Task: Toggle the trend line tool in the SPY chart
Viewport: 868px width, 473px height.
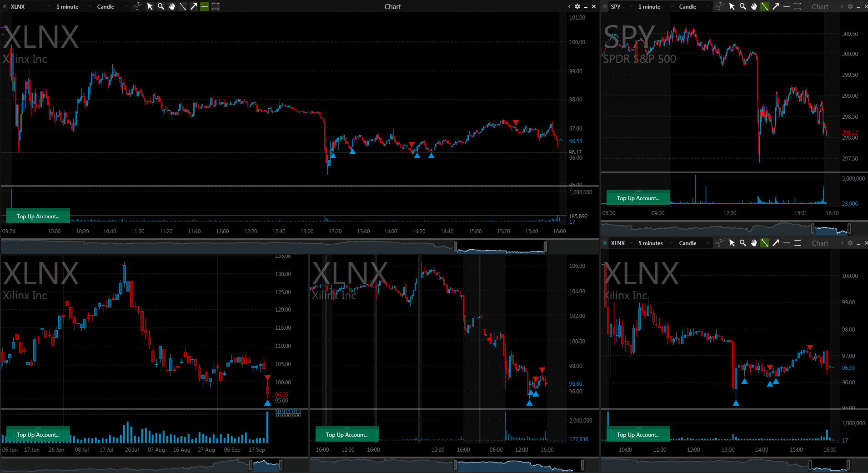Action: [x=765, y=6]
